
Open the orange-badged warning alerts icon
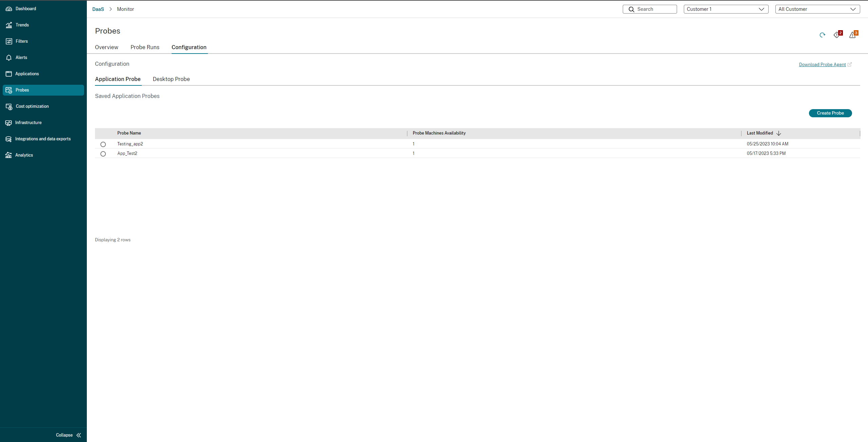[x=853, y=35]
